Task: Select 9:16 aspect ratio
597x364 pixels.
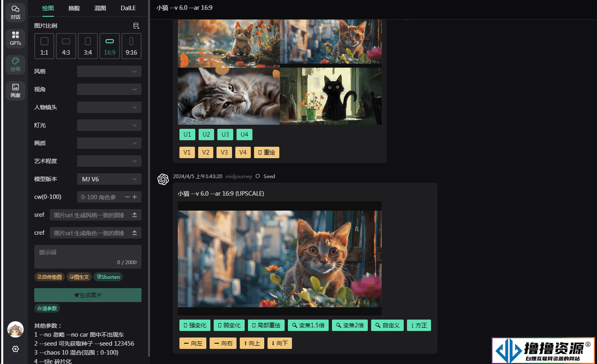Action: tap(131, 46)
